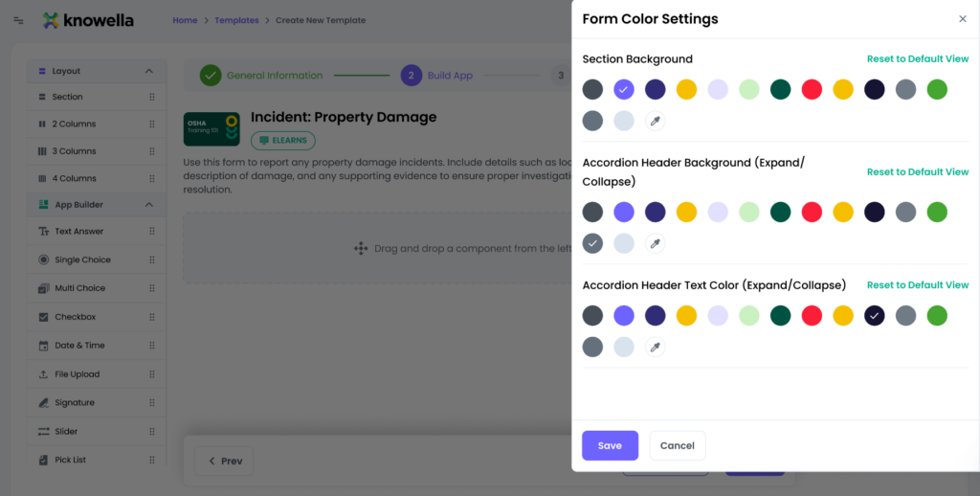Click the Prev navigation button
Screen dimensions: 980x496
pyautogui.click(x=225, y=461)
